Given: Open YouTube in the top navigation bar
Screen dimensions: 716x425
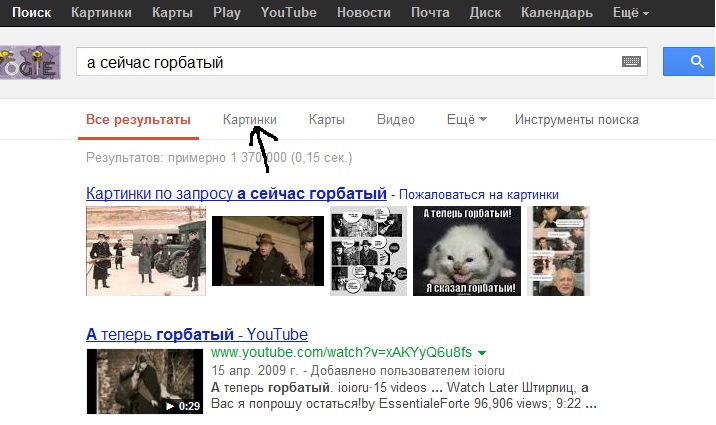Looking at the screenshot, I should [288, 13].
